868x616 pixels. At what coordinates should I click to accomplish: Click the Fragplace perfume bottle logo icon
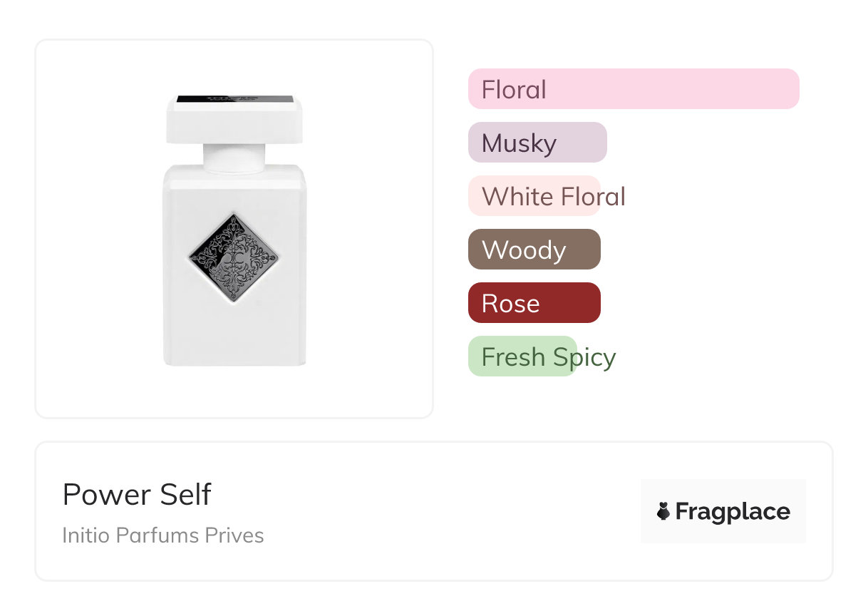(663, 511)
